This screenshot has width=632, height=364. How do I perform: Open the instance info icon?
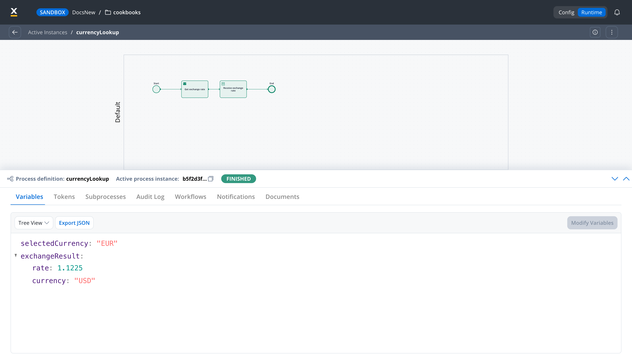pos(595,32)
